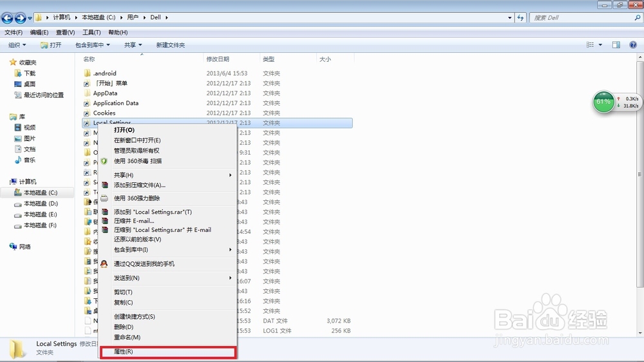Expand the 包含到库中 toolbar dropdown
The height and width of the screenshot is (362, 644).
tap(92, 45)
